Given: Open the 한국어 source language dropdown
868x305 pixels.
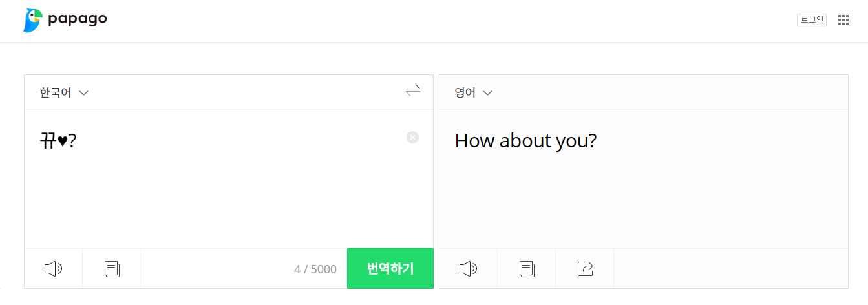Looking at the screenshot, I should point(56,93).
